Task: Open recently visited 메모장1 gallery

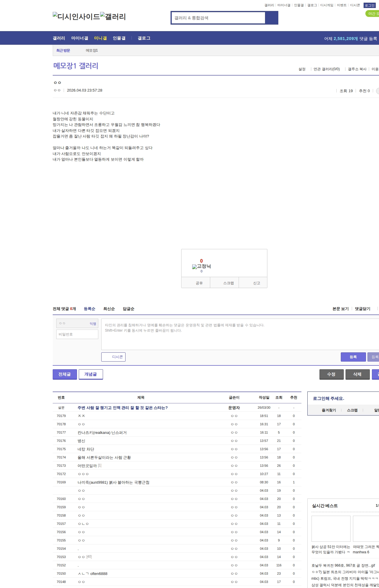Action: (92, 50)
